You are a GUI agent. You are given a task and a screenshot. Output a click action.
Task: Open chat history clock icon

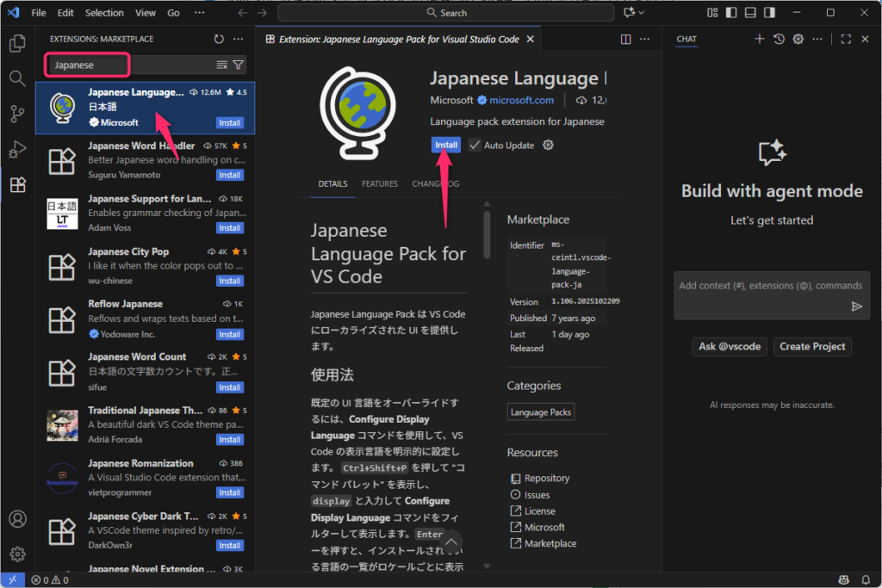[779, 39]
